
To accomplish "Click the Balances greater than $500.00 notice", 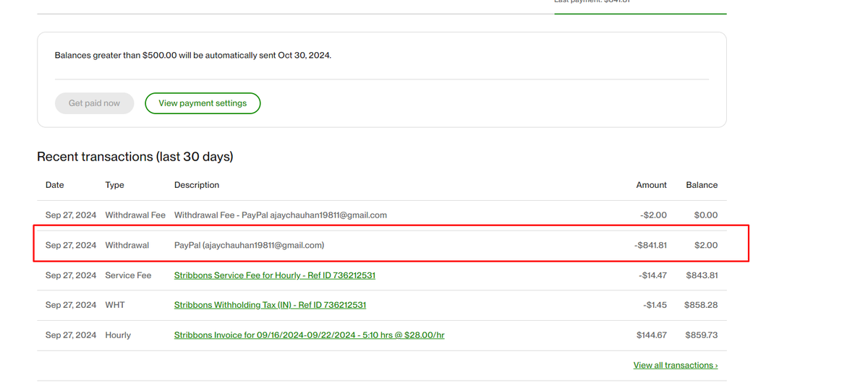I will pos(193,55).
